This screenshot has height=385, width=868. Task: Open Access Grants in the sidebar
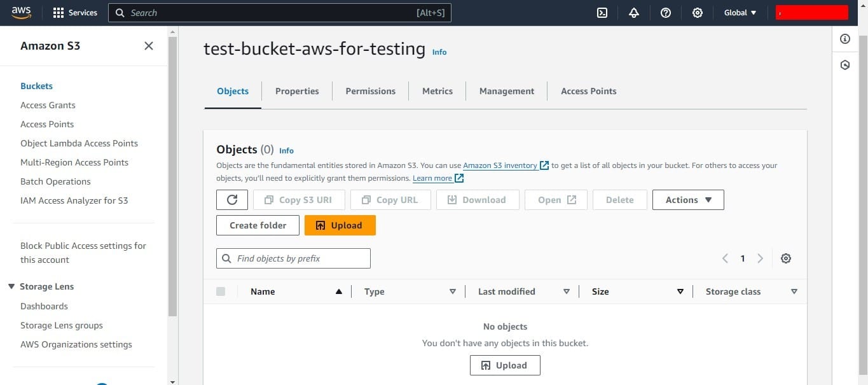point(48,105)
